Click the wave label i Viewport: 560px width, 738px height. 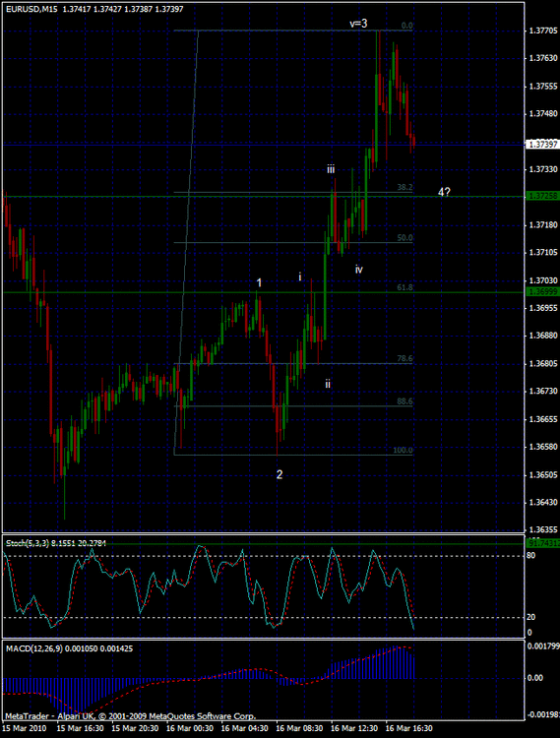pos(300,277)
